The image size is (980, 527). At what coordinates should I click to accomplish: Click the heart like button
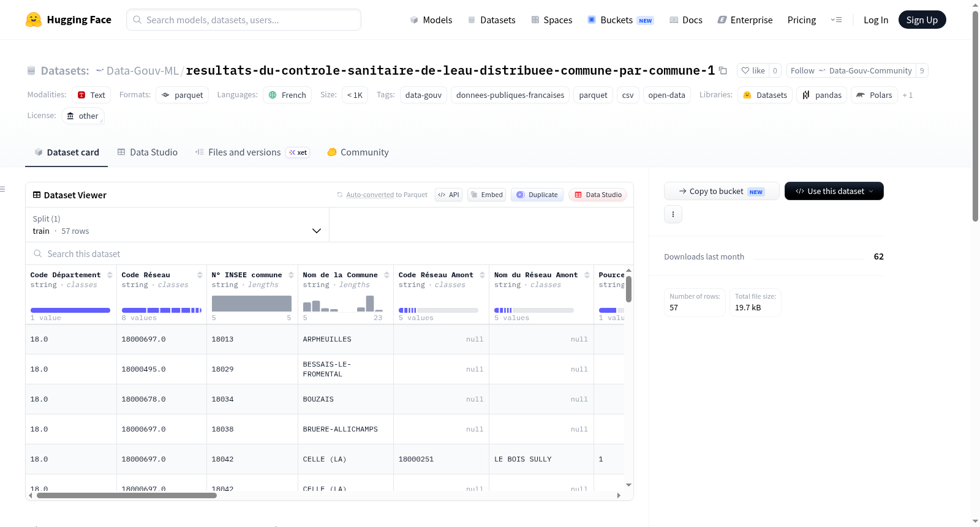[753, 70]
